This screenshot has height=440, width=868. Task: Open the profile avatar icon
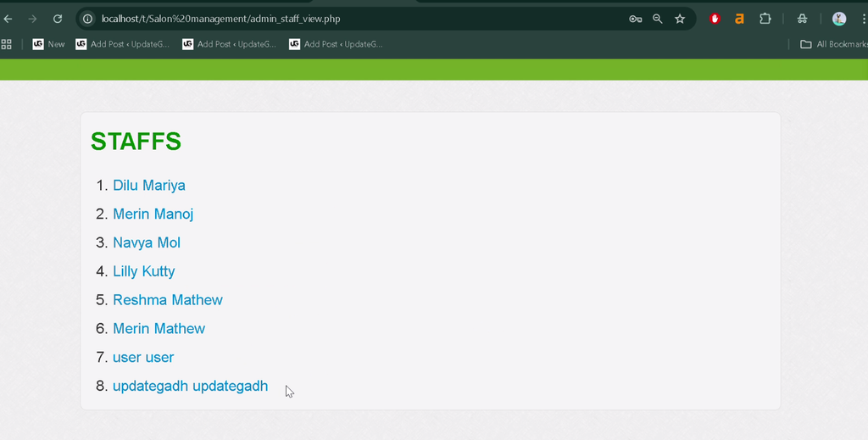point(839,19)
